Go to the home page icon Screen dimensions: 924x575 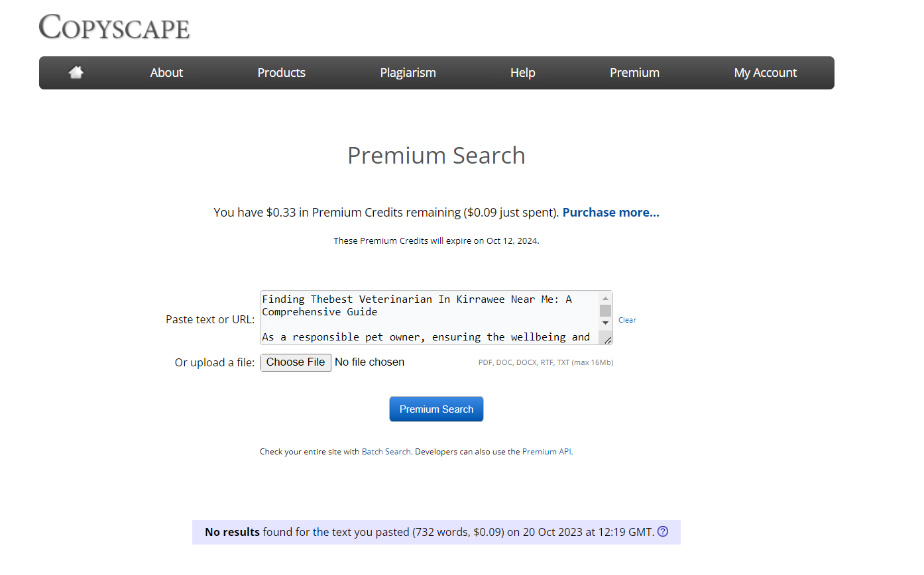tap(76, 72)
